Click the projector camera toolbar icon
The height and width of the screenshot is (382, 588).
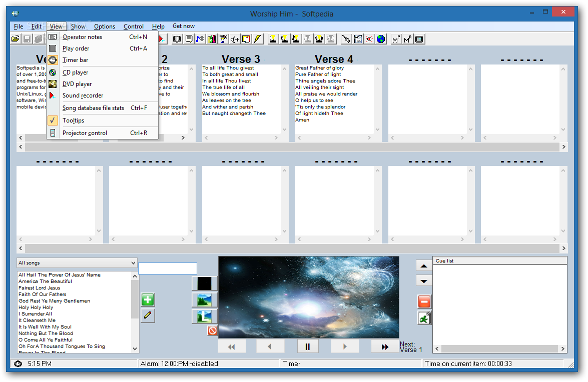(x=224, y=39)
